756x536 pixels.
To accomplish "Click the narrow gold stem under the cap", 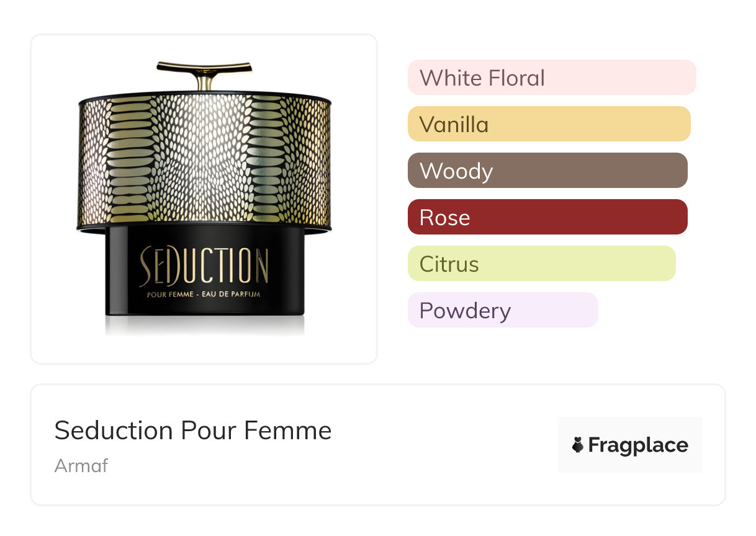I will click(x=204, y=81).
